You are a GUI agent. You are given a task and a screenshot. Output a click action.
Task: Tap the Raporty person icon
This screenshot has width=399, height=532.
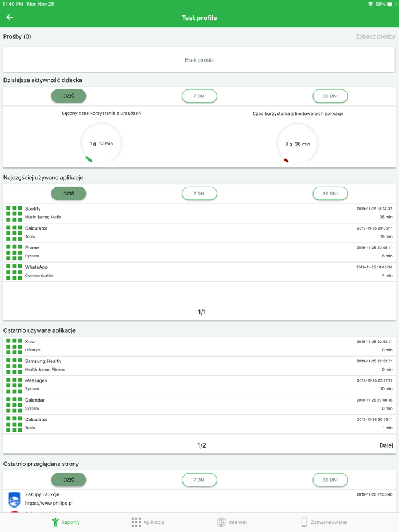coord(55,522)
